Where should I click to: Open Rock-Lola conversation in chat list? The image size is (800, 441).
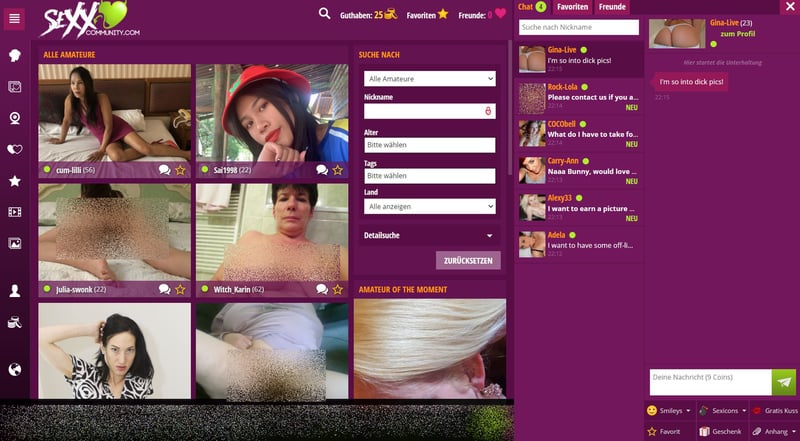579,98
